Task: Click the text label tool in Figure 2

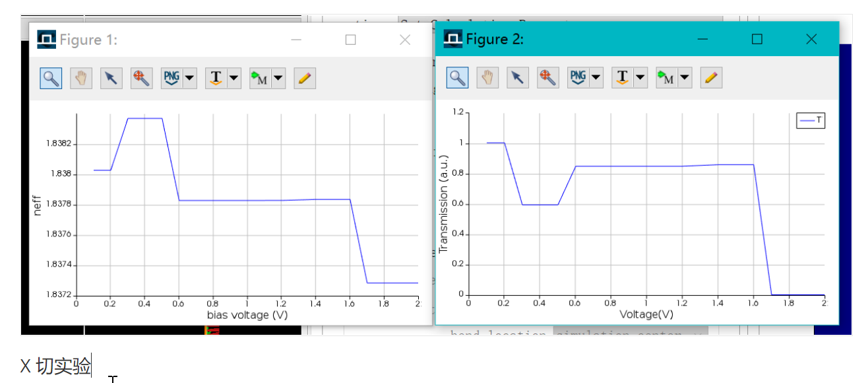Action: (x=621, y=78)
